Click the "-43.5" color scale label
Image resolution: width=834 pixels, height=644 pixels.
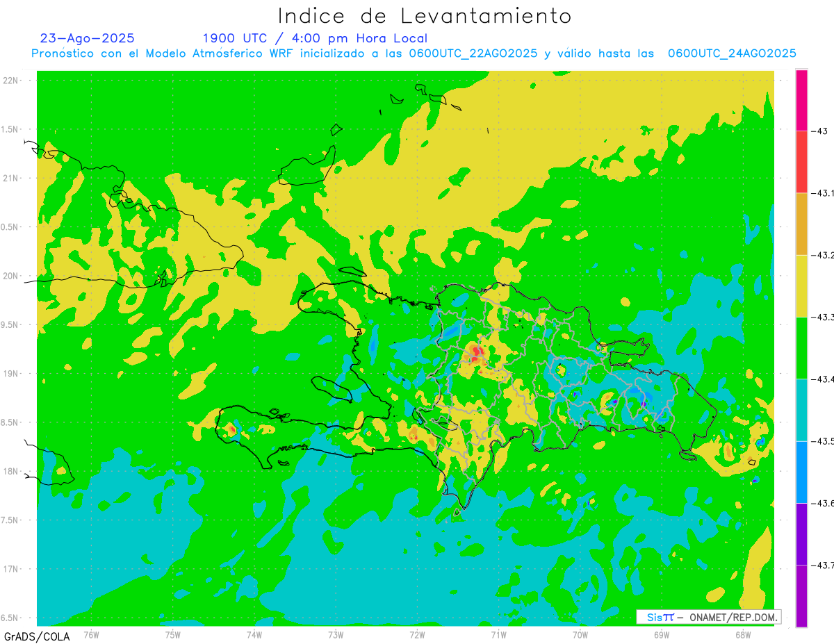pyautogui.click(x=822, y=441)
